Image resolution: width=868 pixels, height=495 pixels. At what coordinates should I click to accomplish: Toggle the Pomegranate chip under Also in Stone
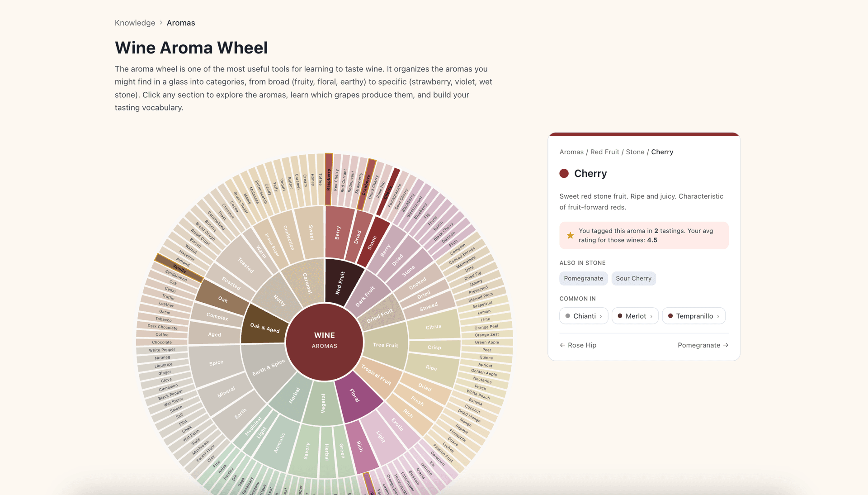pos(583,278)
